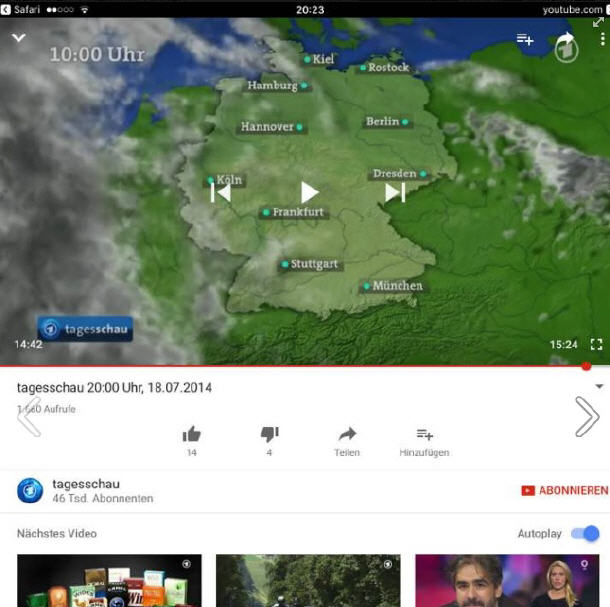The height and width of the screenshot is (607, 610).
Task: Skip to the previous video
Action: pos(221,192)
